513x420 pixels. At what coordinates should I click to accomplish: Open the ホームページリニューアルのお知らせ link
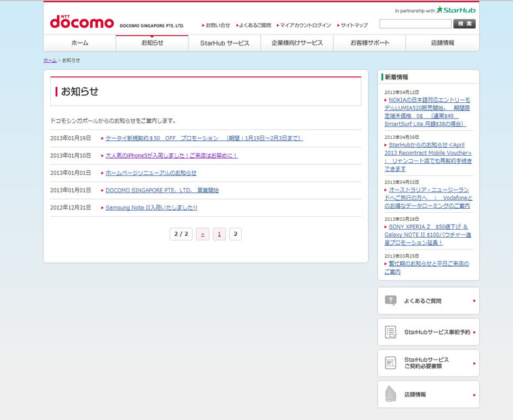151,173
